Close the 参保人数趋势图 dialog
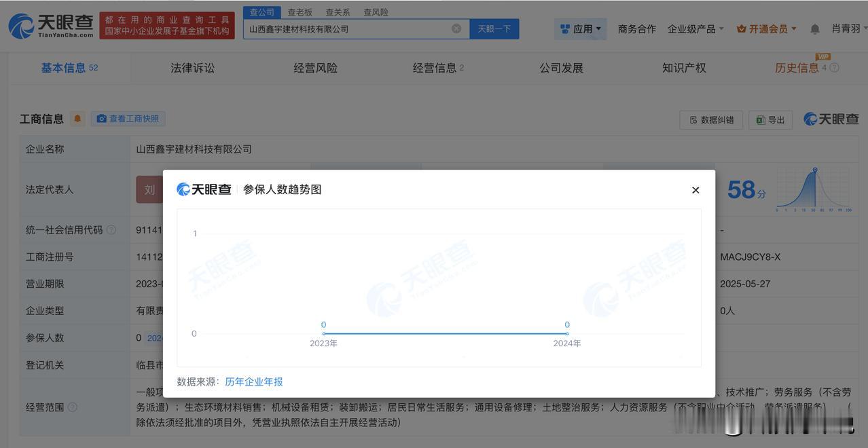This screenshot has height=448, width=868. 695,190
